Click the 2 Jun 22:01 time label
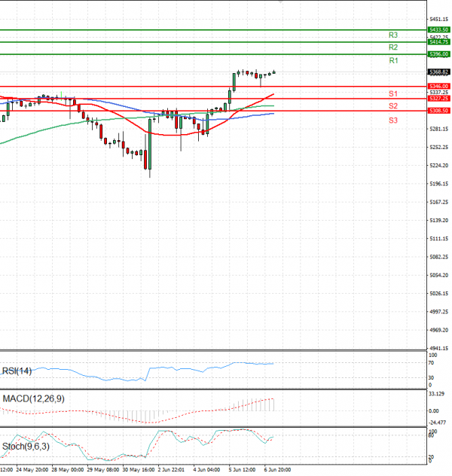Viewport: 452px width, 476px height. pos(171,470)
